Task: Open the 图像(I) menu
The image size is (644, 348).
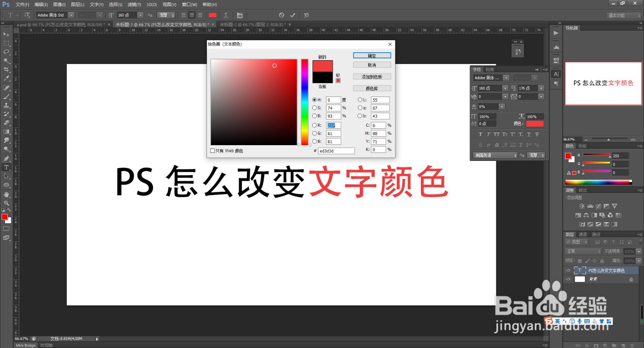Action: [59, 4]
